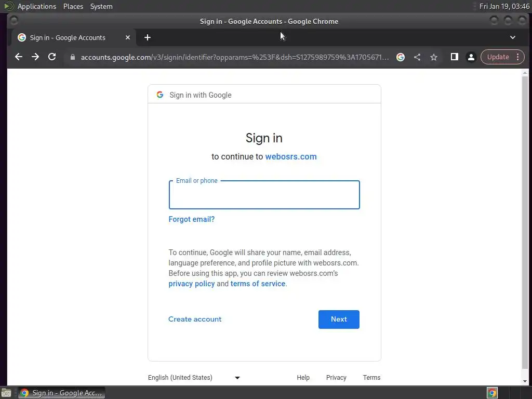Reload the current page
This screenshot has height=399, width=532.
(x=52, y=57)
